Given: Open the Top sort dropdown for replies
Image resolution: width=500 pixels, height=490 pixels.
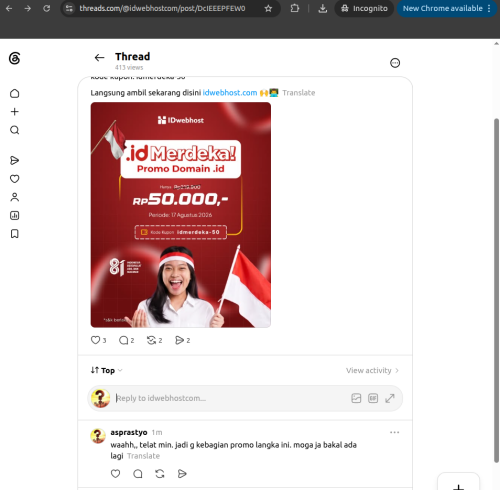Looking at the screenshot, I should (x=107, y=370).
